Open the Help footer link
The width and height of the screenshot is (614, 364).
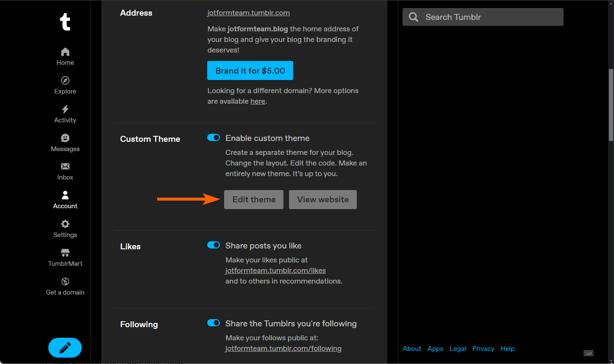(508, 349)
